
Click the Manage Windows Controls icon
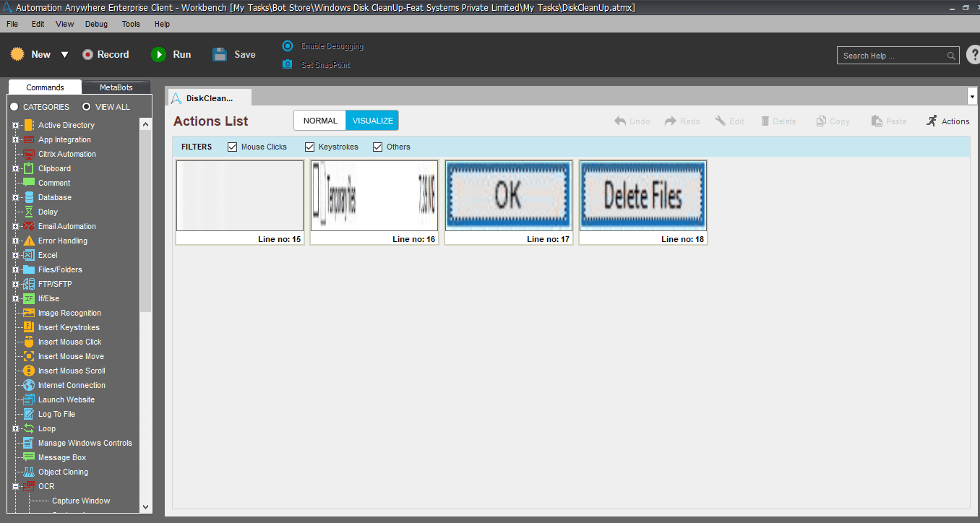click(29, 443)
